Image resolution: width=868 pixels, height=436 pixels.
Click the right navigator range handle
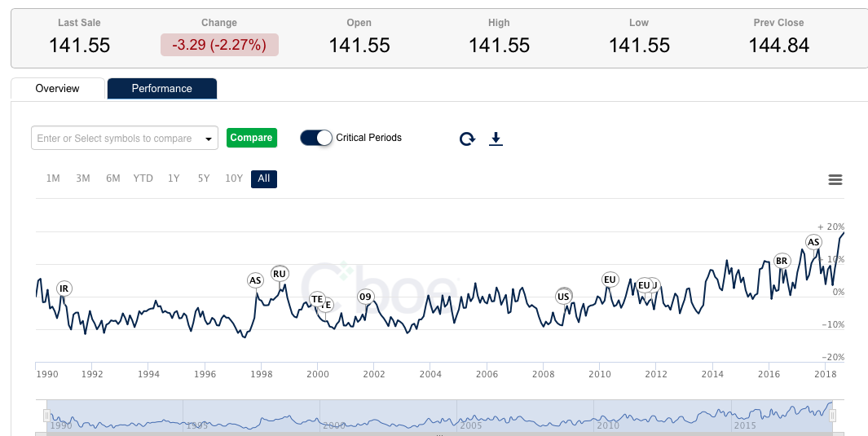tap(832, 416)
